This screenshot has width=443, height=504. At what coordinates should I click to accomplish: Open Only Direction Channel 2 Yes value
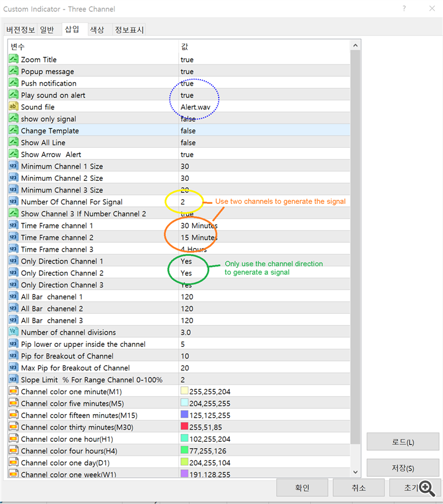(186, 273)
